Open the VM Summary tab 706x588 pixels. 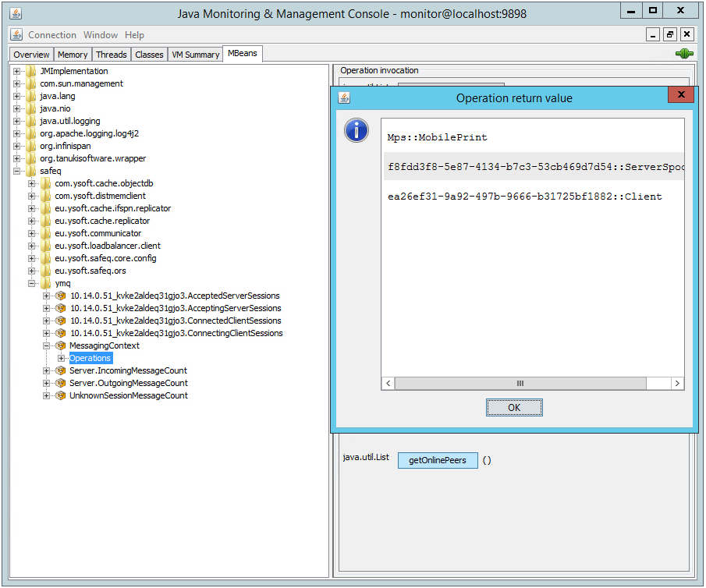tap(196, 55)
